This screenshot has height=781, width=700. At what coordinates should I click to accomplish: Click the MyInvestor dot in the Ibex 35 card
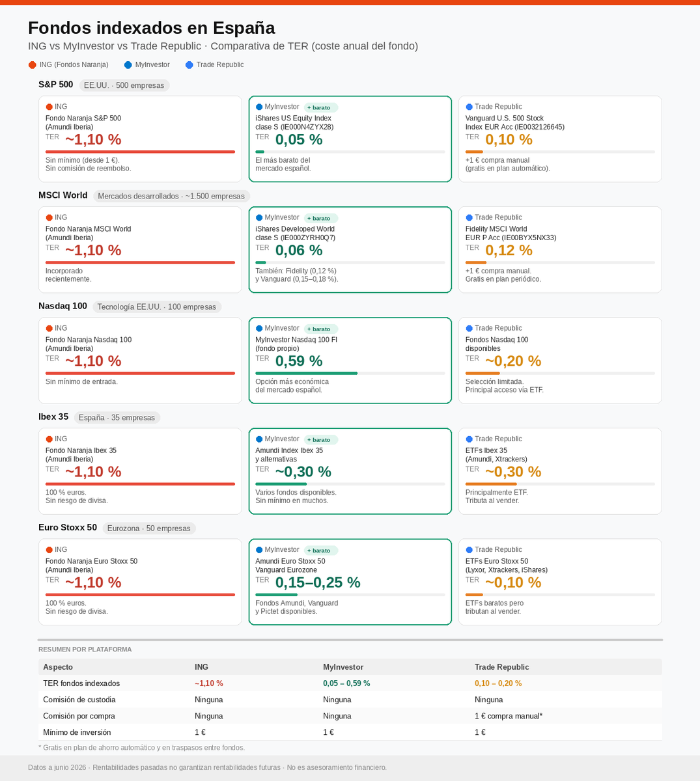click(259, 439)
